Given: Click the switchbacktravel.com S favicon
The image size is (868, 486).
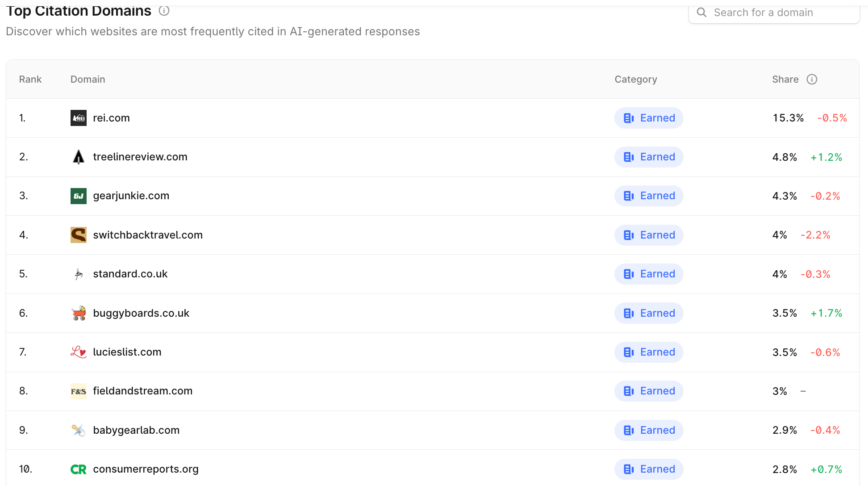Looking at the screenshot, I should pyautogui.click(x=79, y=235).
